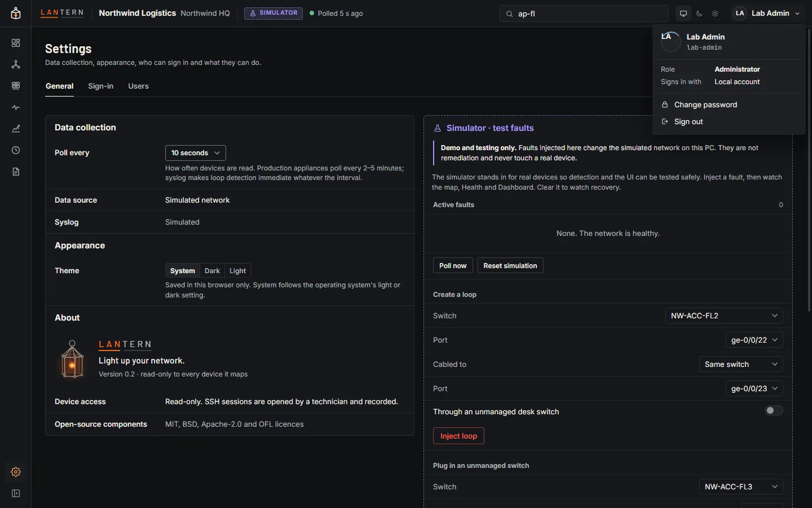812x508 pixels.
Task: Click the Settings gear icon in sidebar
Action: 16,472
